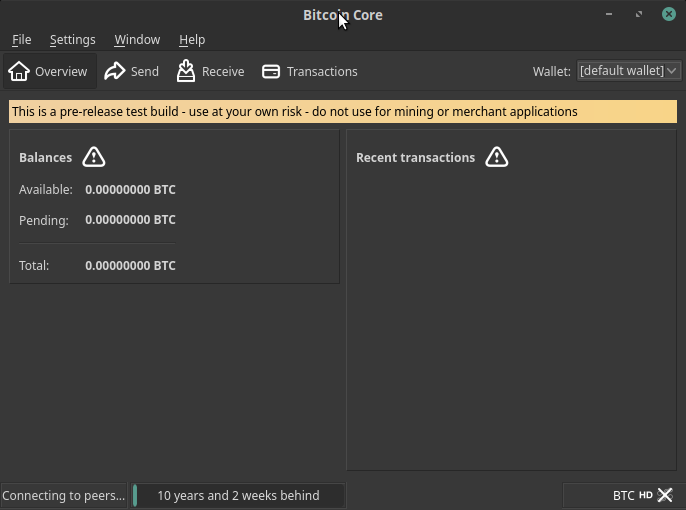Click the Total balance value
686x510 pixels.
click(130, 265)
